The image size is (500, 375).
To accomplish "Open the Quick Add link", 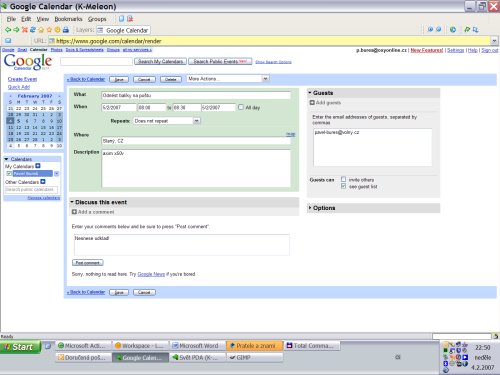I will (19, 87).
